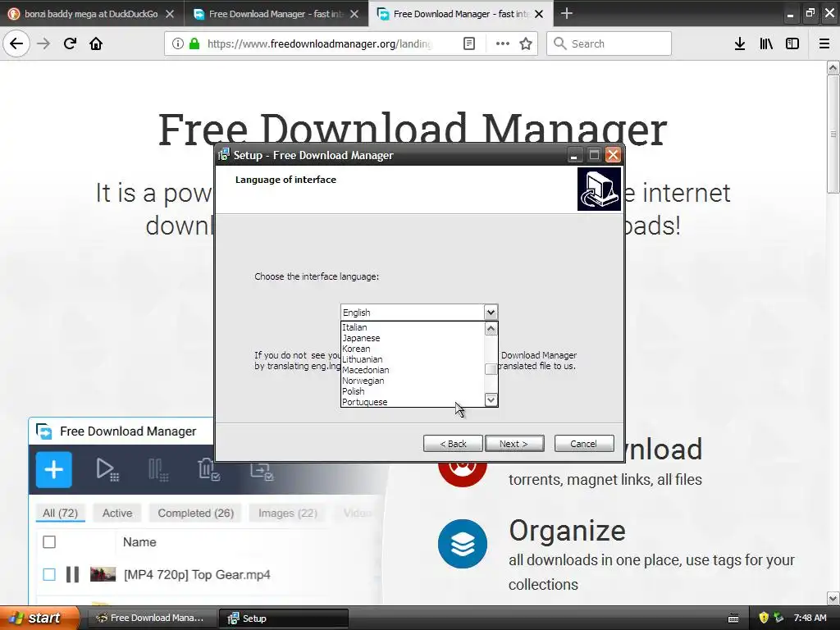Cancel the Free Download Manager setup
This screenshot has width=840, height=630.
pyautogui.click(x=583, y=444)
